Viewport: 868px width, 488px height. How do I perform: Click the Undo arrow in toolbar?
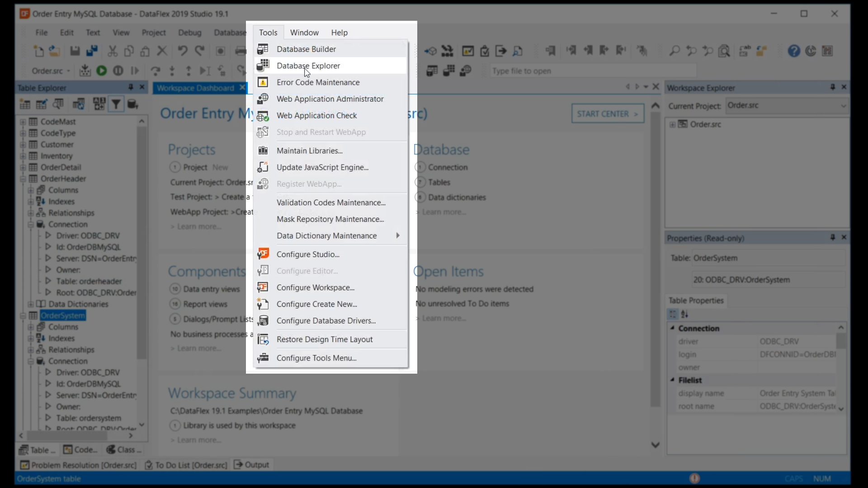pos(182,51)
